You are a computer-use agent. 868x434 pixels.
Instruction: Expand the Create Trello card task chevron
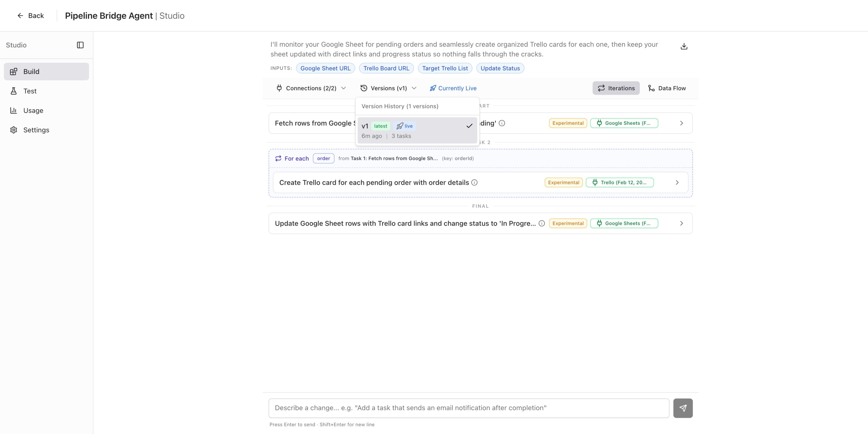677,182
